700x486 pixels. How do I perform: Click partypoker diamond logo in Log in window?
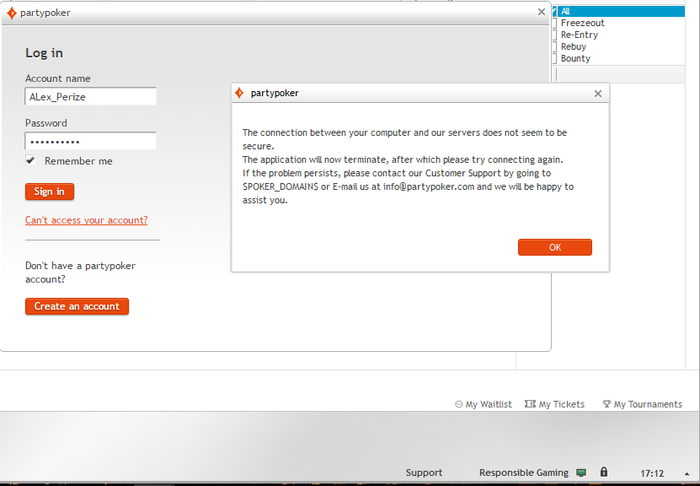(x=12, y=13)
